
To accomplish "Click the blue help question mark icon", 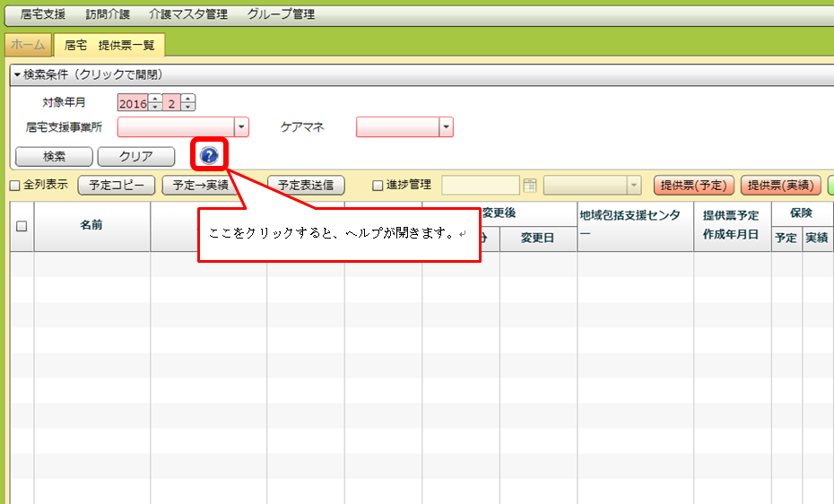I will click(x=209, y=156).
